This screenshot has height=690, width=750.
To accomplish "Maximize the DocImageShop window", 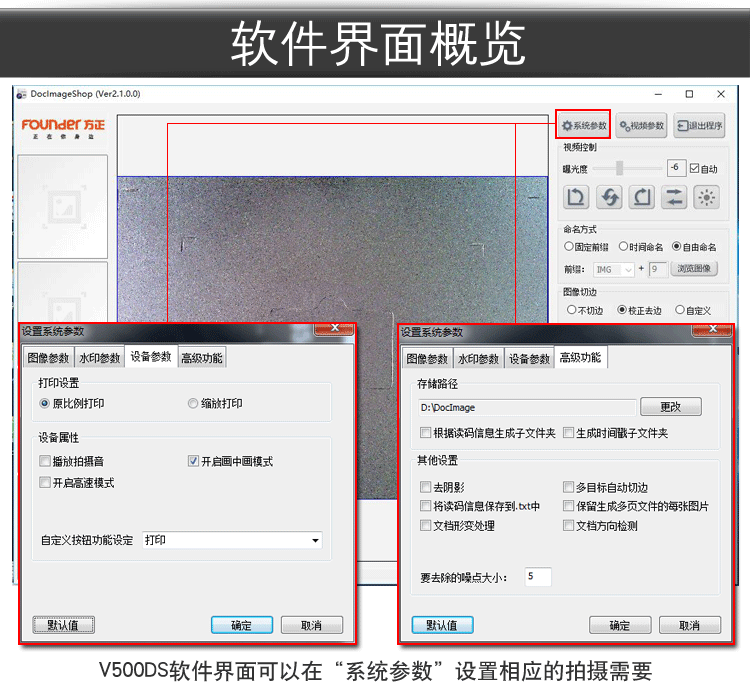I will 689,94.
